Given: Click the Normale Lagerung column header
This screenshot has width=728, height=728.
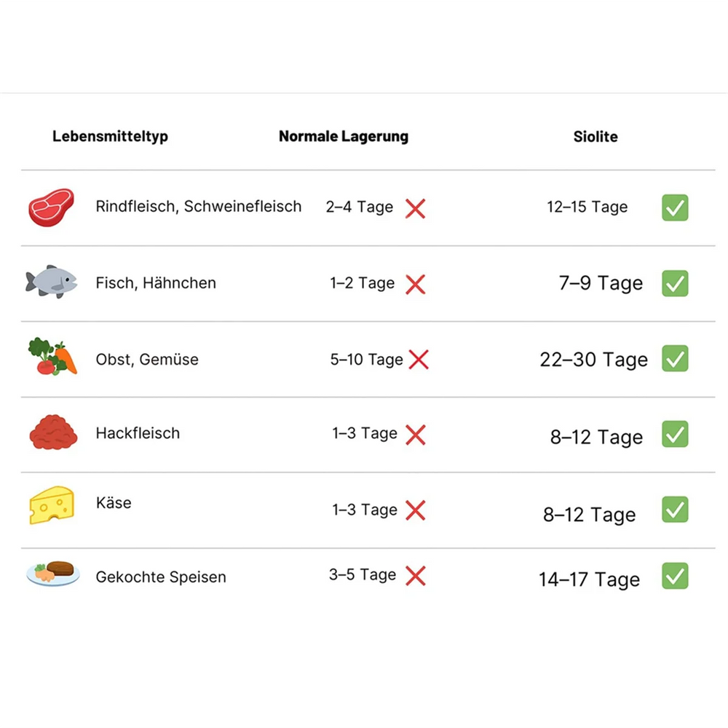Looking at the screenshot, I should click(x=344, y=136).
